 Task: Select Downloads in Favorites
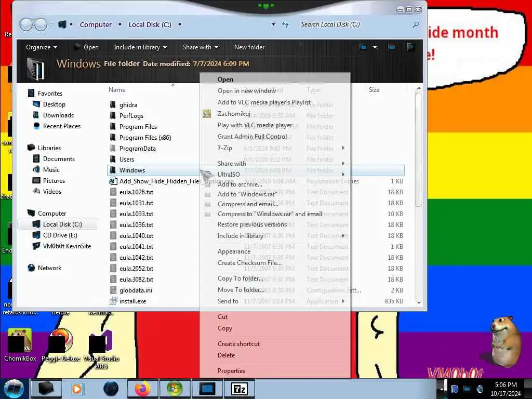click(58, 115)
